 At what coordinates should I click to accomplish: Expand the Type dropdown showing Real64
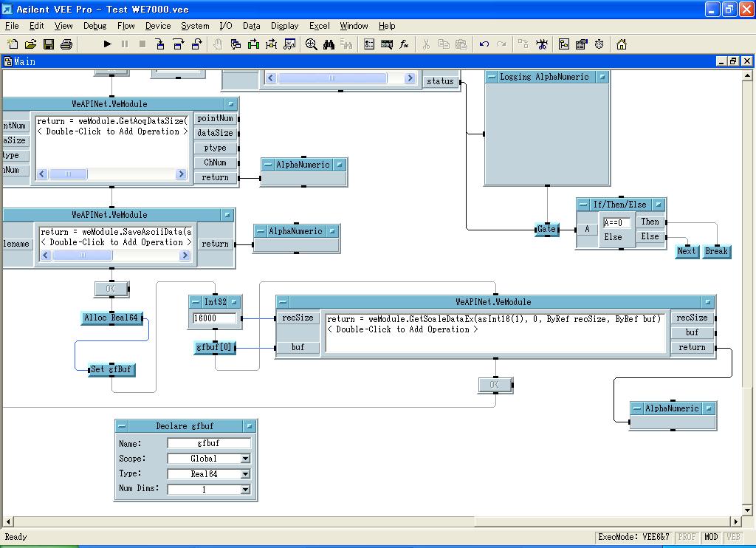(x=245, y=474)
